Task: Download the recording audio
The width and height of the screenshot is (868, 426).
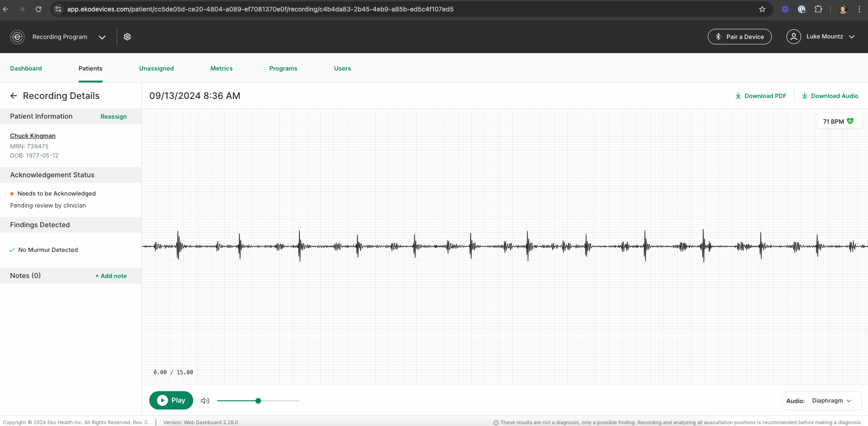Action: pos(830,96)
